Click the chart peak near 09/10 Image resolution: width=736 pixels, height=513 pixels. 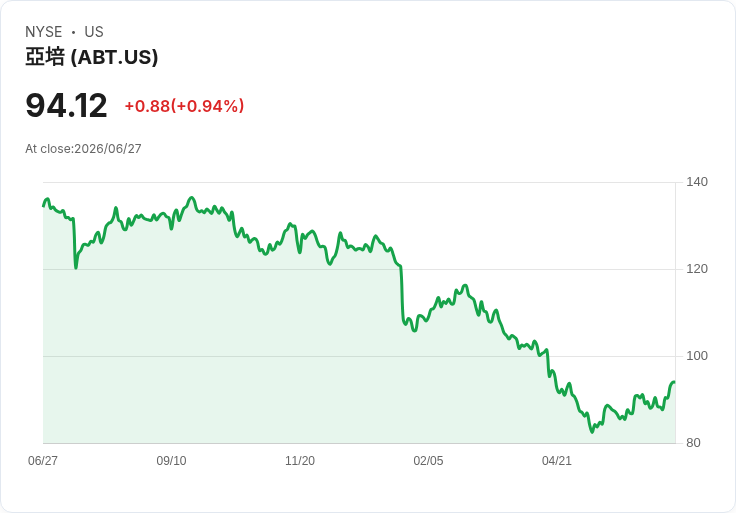191,198
